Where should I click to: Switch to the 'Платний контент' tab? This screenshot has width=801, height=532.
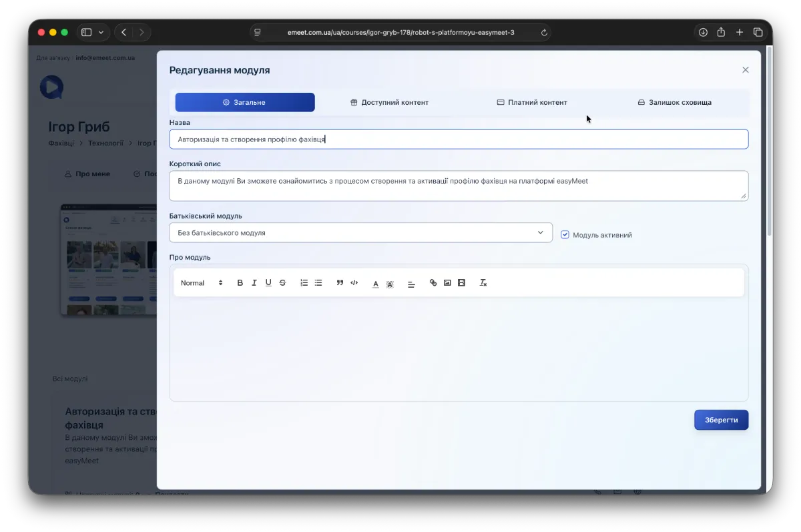point(532,103)
